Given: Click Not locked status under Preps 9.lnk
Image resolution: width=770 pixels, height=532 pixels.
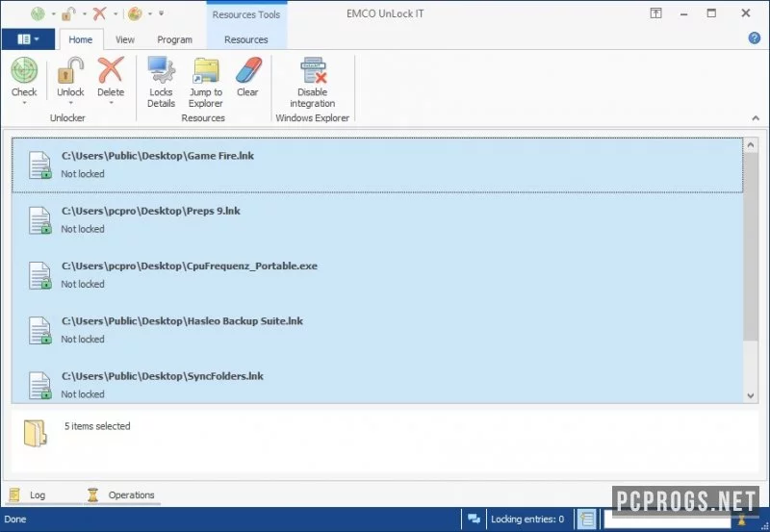Looking at the screenshot, I should point(83,229).
